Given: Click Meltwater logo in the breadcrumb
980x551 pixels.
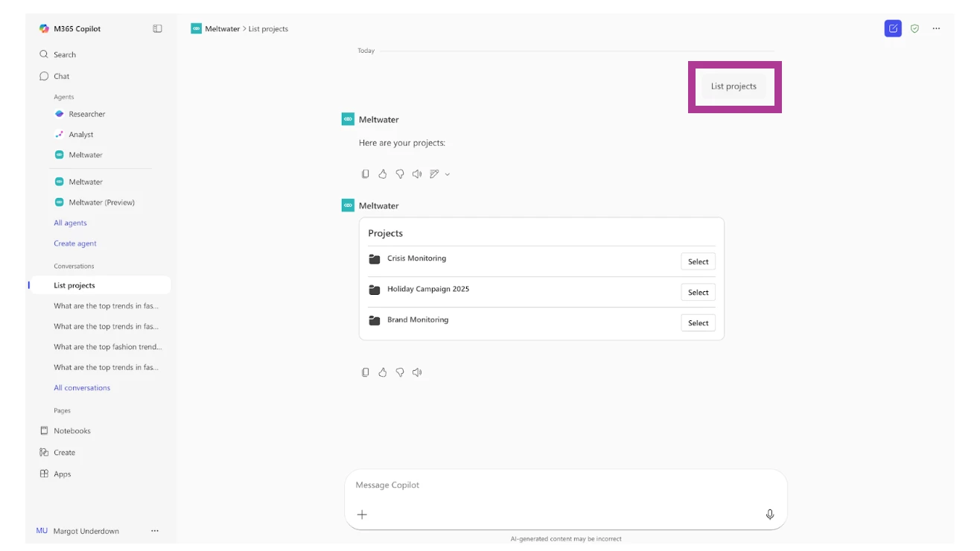Looking at the screenshot, I should (196, 29).
